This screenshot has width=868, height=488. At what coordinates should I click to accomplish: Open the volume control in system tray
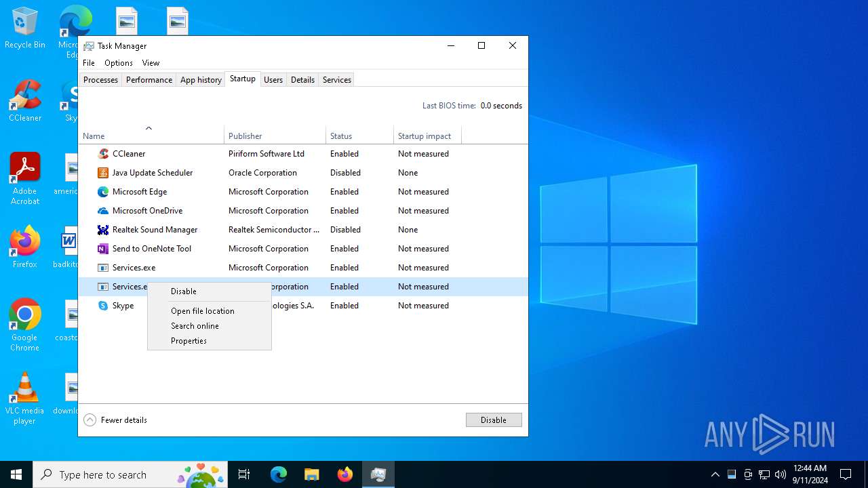(781, 474)
